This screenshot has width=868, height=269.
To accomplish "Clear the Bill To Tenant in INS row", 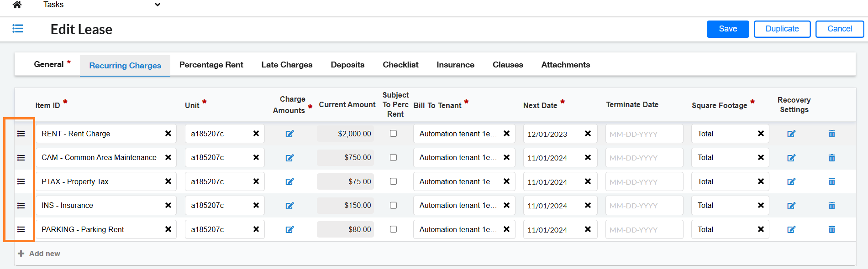I will [x=506, y=205].
